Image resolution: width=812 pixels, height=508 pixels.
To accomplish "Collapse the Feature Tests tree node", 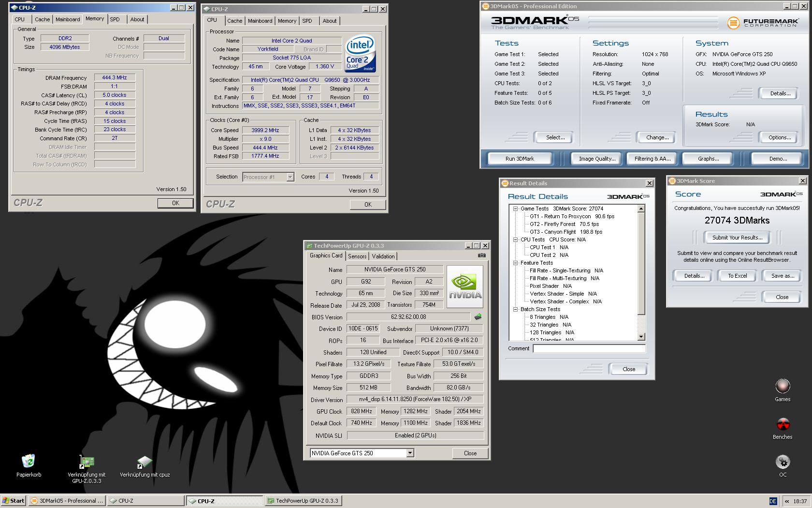I will click(x=515, y=263).
